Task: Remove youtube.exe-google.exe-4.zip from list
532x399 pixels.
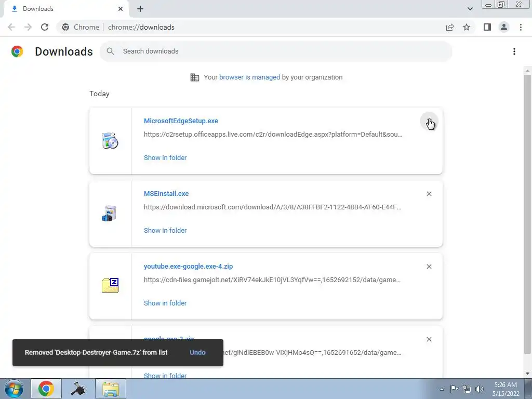Action: pos(429,267)
